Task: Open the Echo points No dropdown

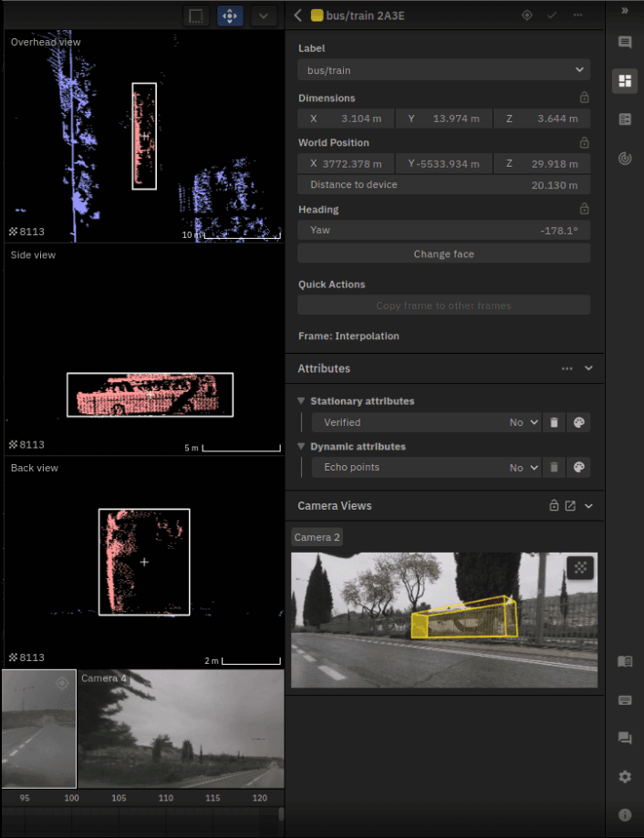Action: pos(427,467)
